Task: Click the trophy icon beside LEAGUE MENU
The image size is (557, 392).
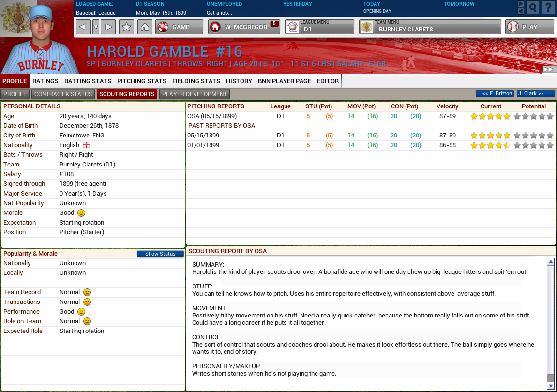Action: pyautogui.click(x=292, y=27)
